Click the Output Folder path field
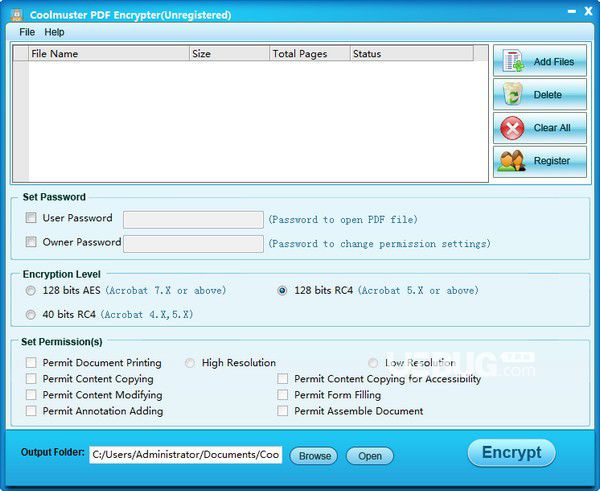 (186, 455)
